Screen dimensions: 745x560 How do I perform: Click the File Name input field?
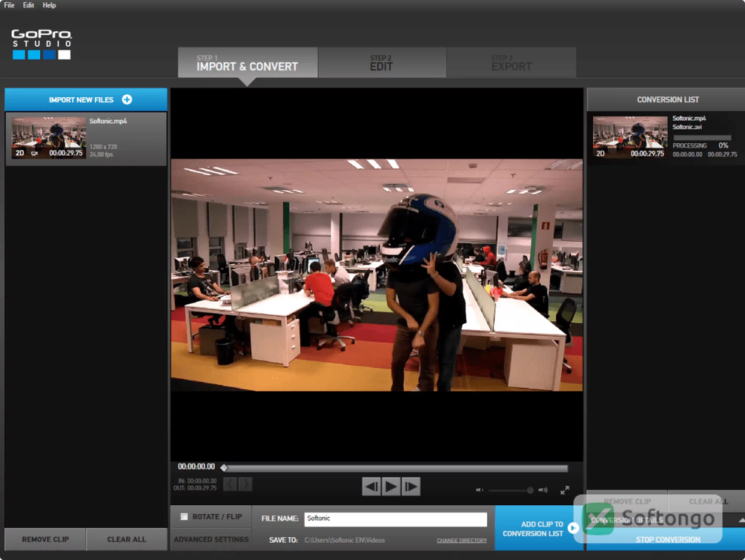[x=395, y=519]
